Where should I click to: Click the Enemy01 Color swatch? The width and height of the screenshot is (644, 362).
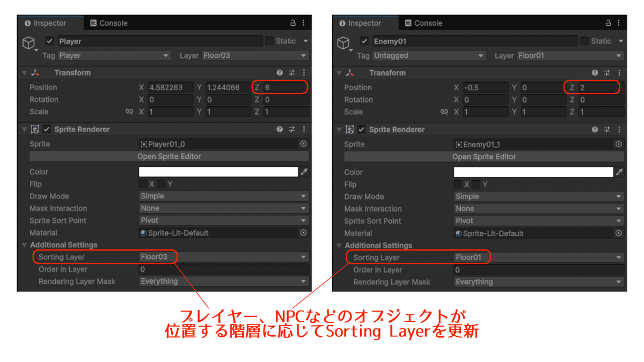coord(534,172)
